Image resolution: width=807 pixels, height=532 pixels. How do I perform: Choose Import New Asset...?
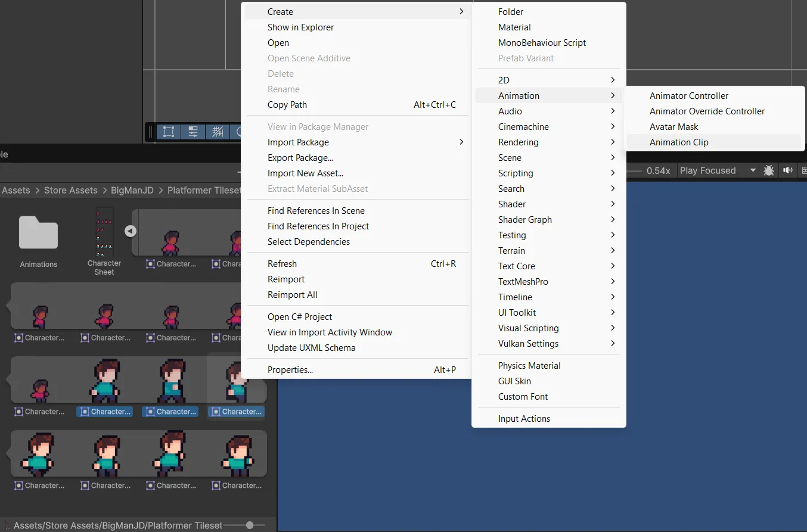[x=358, y=173]
